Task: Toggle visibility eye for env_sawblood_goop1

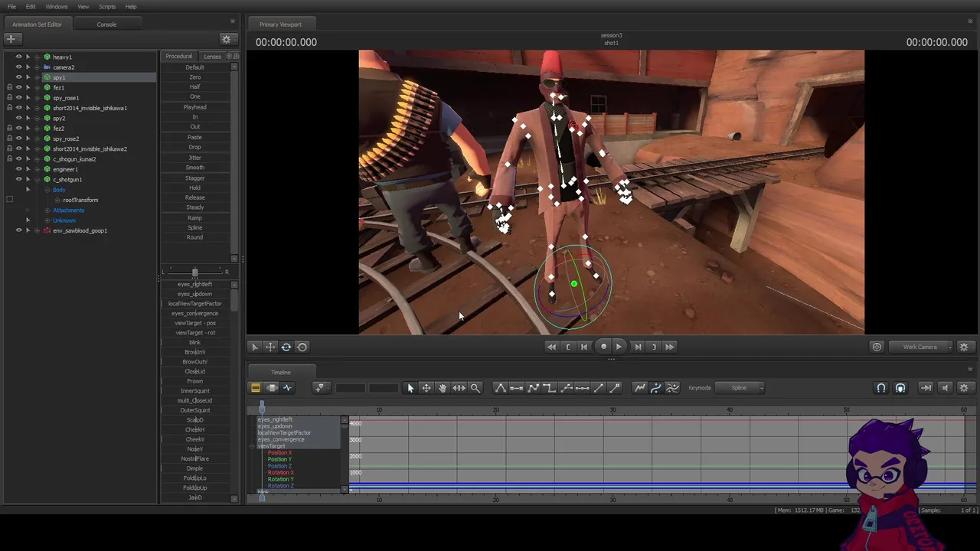Action: (18, 230)
